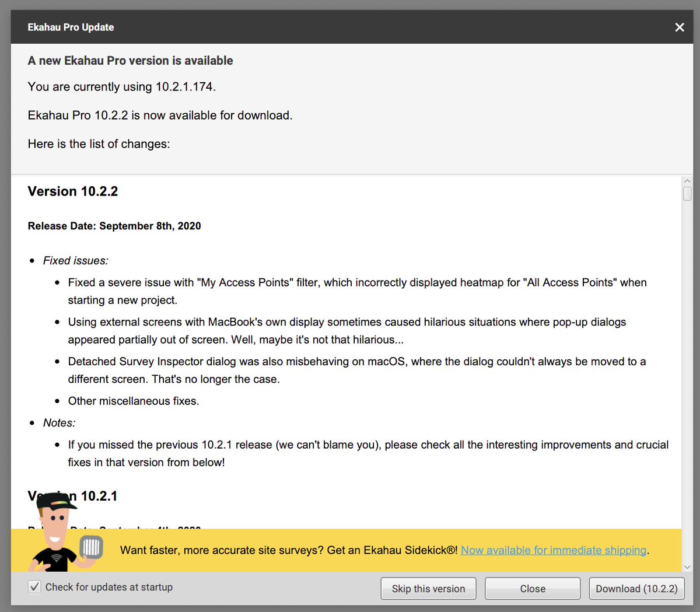Click scrollbar down arrow in changelog
The height and width of the screenshot is (612, 700).
tap(687, 566)
